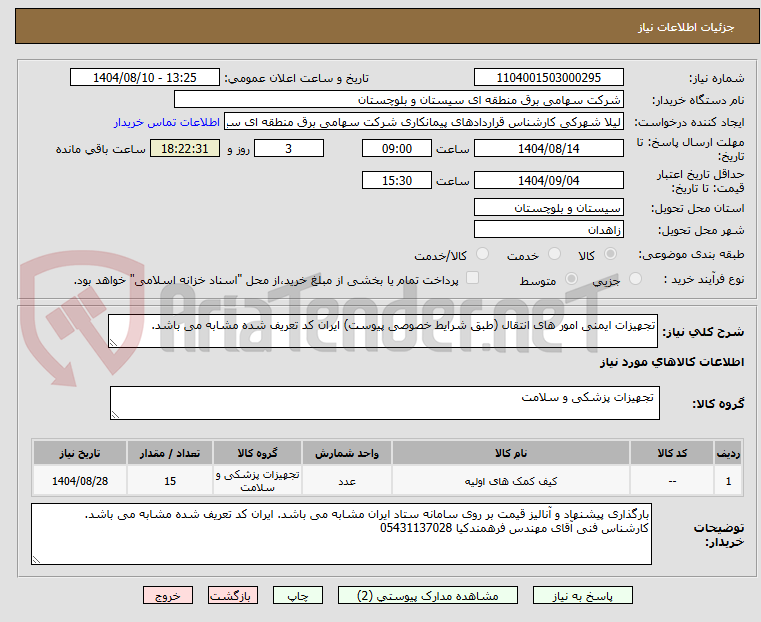Open 'مشاهده مدارک پیوستی (2)' attachments
The height and width of the screenshot is (622, 761).
[x=428, y=595]
